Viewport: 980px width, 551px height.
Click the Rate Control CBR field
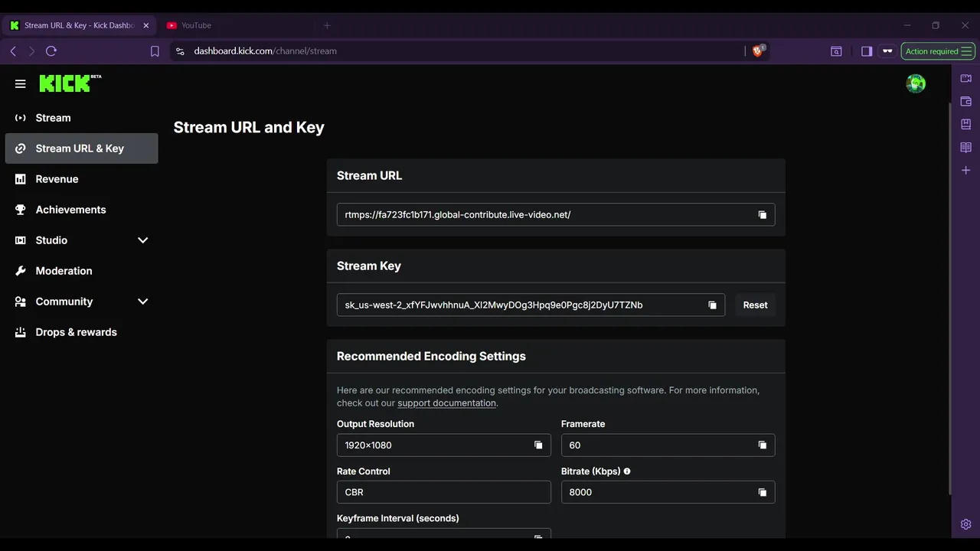tap(443, 492)
